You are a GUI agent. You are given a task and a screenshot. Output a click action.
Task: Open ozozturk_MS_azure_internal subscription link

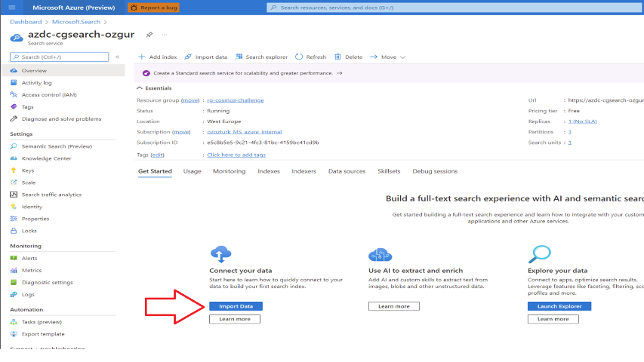[245, 132]
